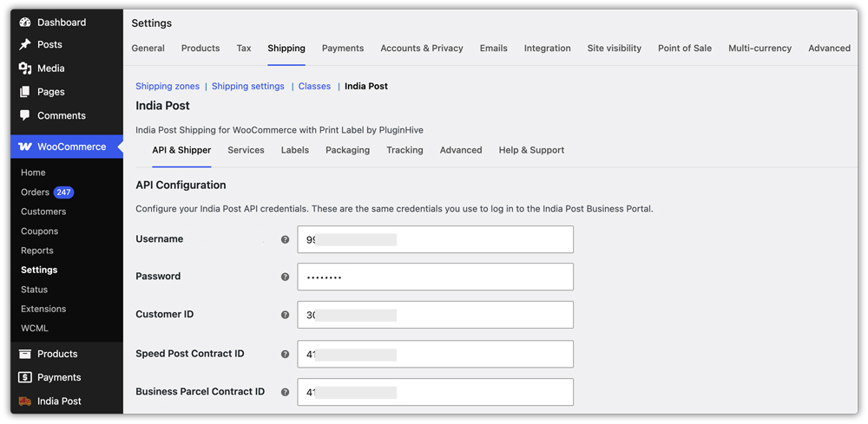
Task: Open the Tracking sub-tab
Action: point(404,150)
